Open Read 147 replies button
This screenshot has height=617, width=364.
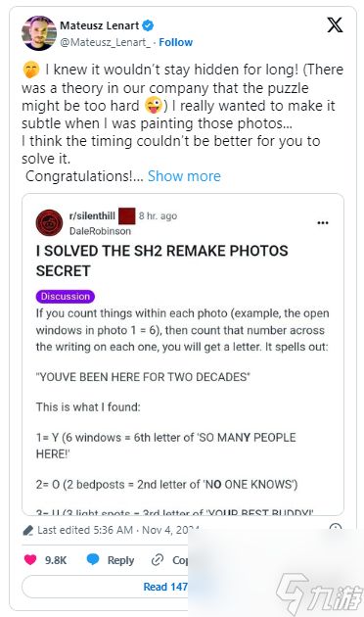105,587
